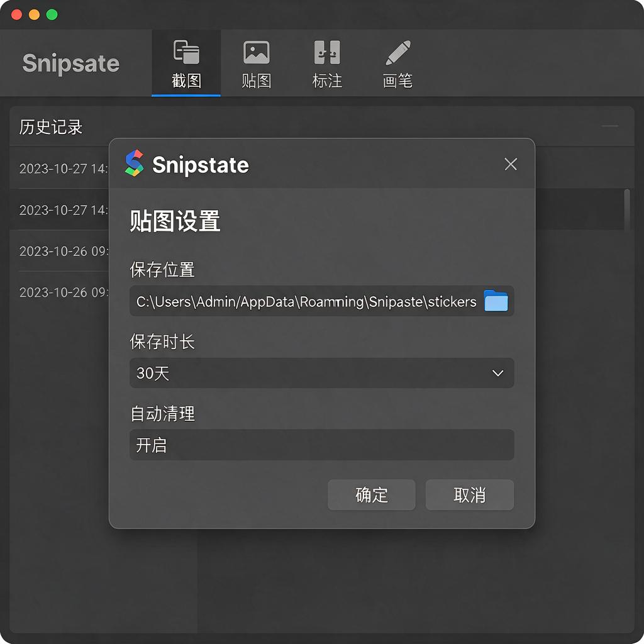Click the yellow minimize window button
Viewport: 644px width, 644px height.
(x=35, y=15)
